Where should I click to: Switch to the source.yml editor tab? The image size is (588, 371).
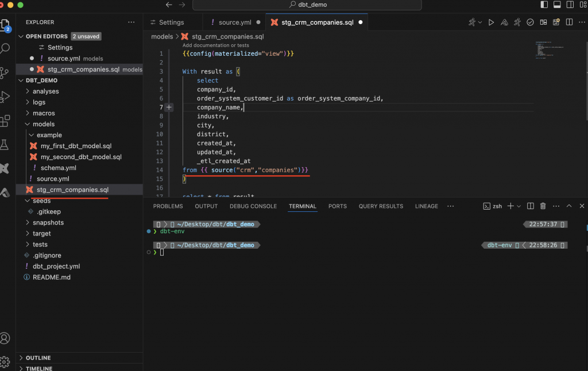click(235, 22)
